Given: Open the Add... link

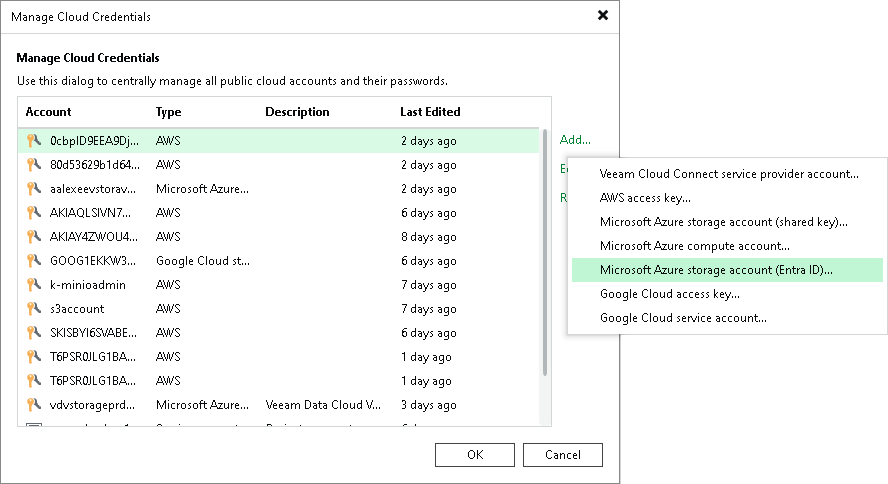Looking at the screenshot, I should (x=575, y=140).
